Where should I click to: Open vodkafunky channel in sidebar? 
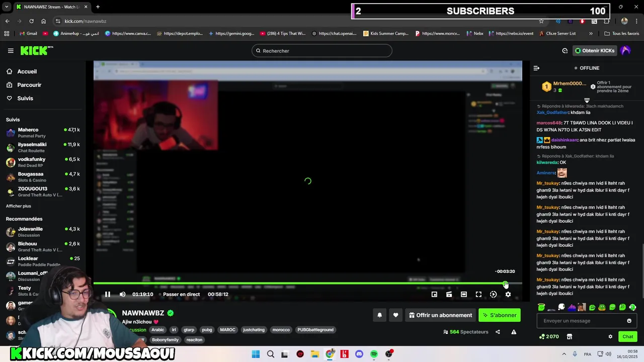tap(43, 162)
